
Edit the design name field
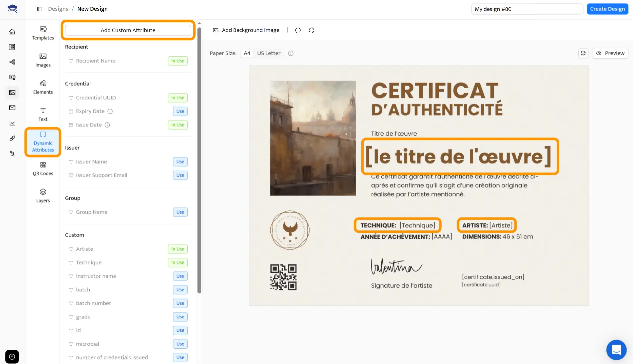click(527, 9)
